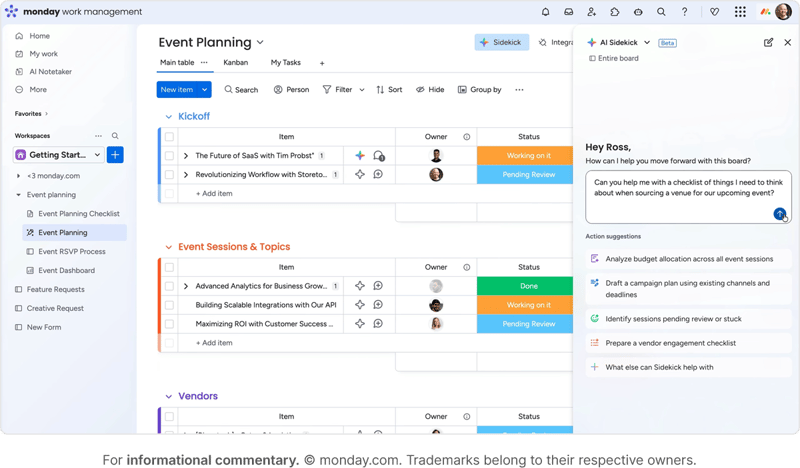Image resolution: width=800 pixels, height=468 pixels.
Task: Open the New item dropdown arrow
Action: point(205,89)
